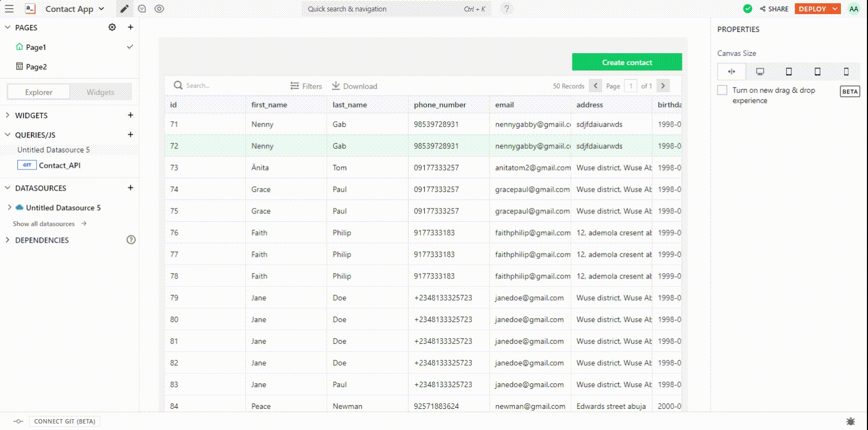Select the desktop canvas size option
868x430 pixels.
(760, 72)
